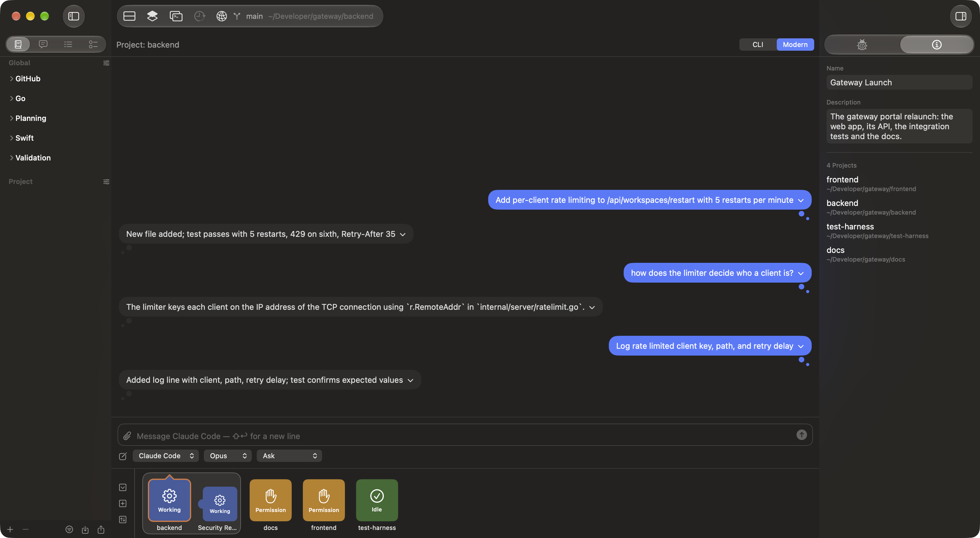Click the compose new chat icon

tap(123, 456)
